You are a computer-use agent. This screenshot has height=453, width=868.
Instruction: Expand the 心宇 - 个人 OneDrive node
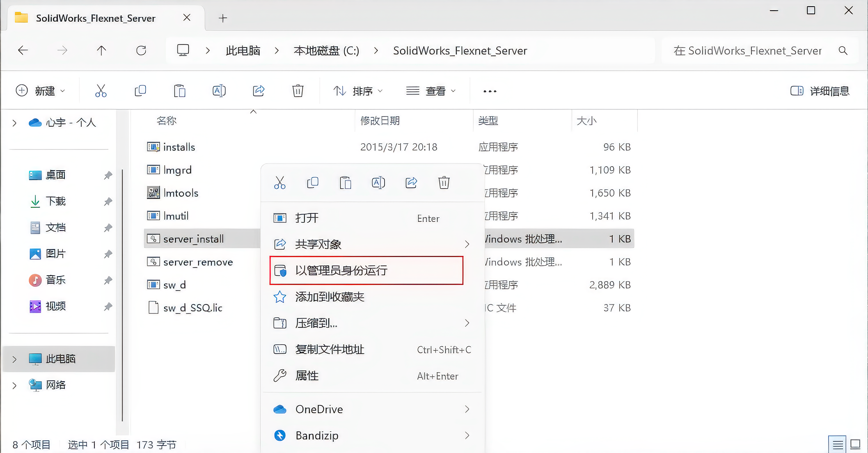coord(14,123)
